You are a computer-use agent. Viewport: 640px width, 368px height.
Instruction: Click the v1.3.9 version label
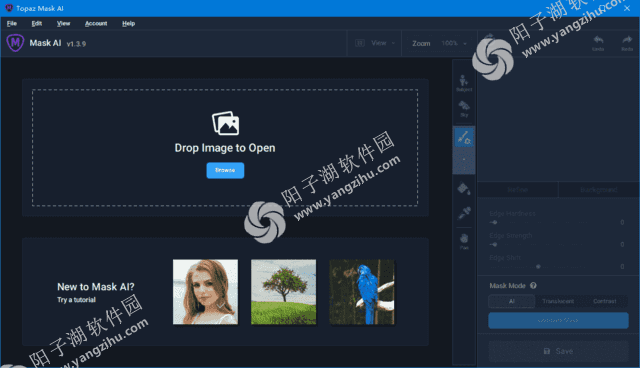pyautogui.click(x=76, y=44)
